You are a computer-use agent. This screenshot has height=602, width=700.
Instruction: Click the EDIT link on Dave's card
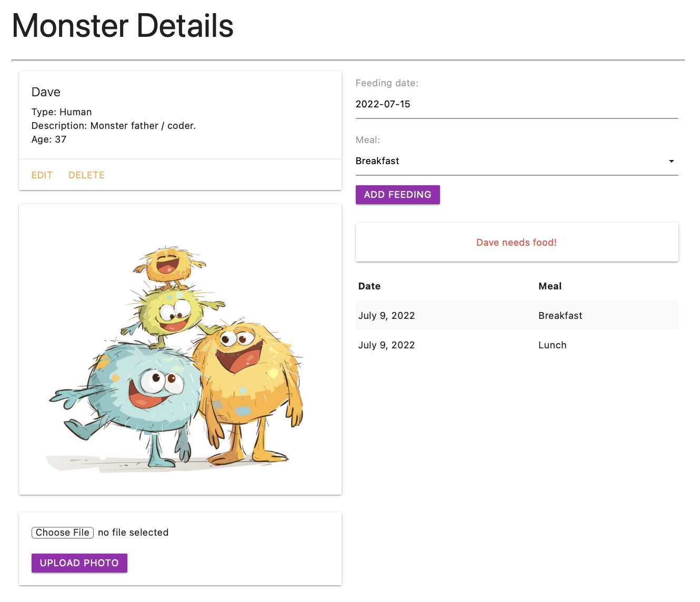42,175
